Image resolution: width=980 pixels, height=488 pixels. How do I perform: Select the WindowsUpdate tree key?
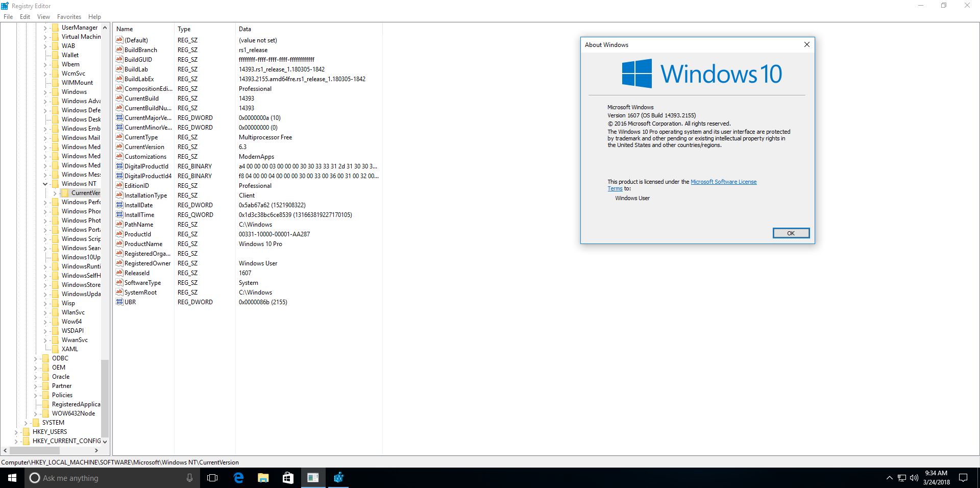[x=81, y=294]
